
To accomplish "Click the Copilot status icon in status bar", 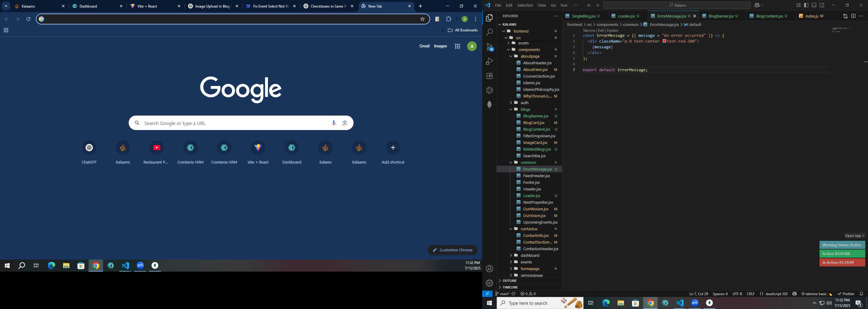I will pos(794,294).
